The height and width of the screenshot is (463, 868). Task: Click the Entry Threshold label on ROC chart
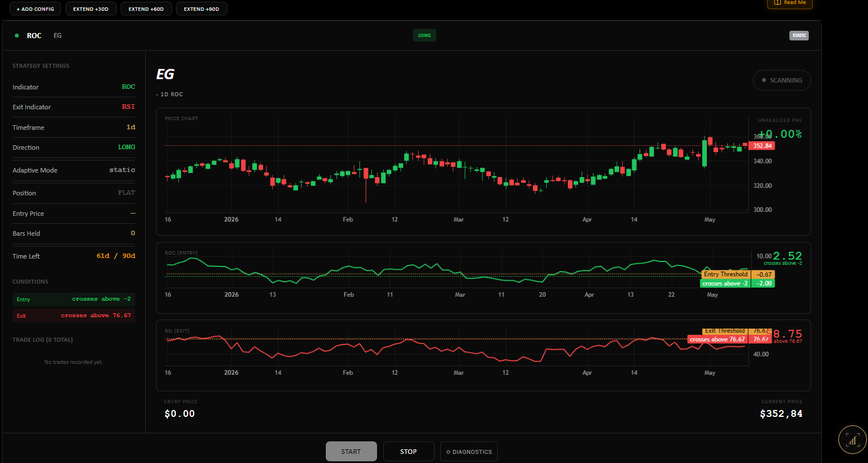(x=726, y=274)
